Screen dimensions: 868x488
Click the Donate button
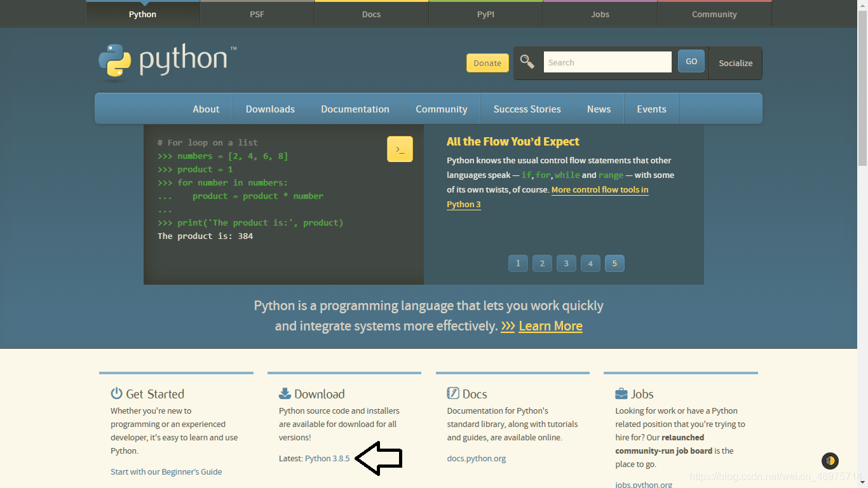click(x=487, y=62)
